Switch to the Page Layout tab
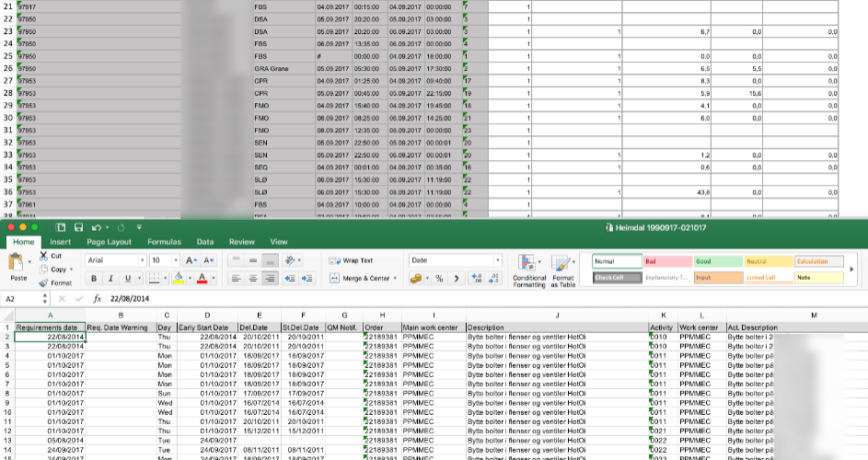The image size is (868, 460). coord(109,242)
